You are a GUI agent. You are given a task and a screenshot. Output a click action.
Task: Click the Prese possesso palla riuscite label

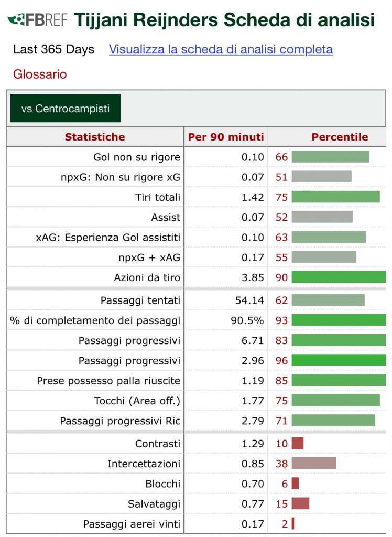click(x=108, y=381)
